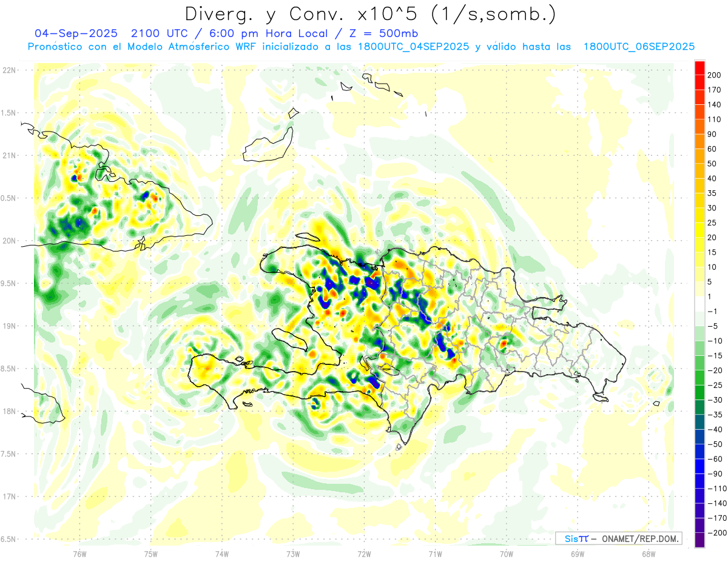Click the '-25' color bar label

click(716, 385)
